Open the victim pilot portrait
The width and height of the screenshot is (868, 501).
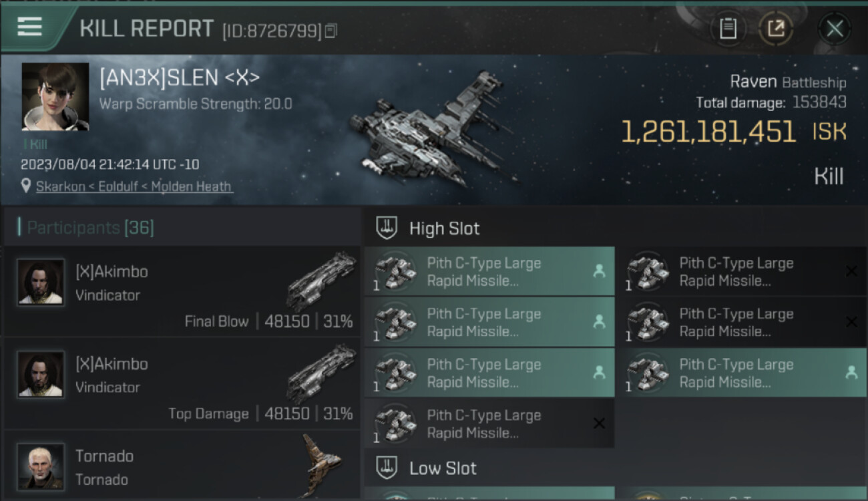pyautogui.click(x=55, y=96)
